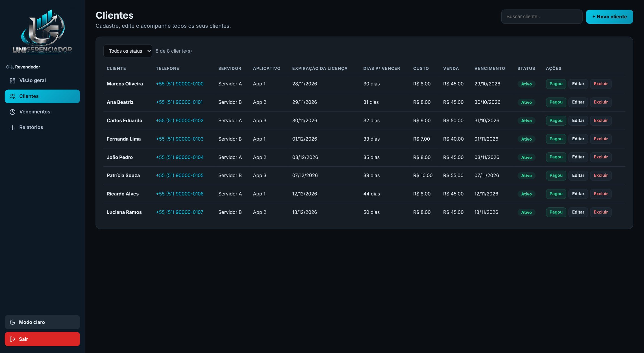Click the Clientes people icon
This screenshot has width=644, height=353.
[12, 96]
